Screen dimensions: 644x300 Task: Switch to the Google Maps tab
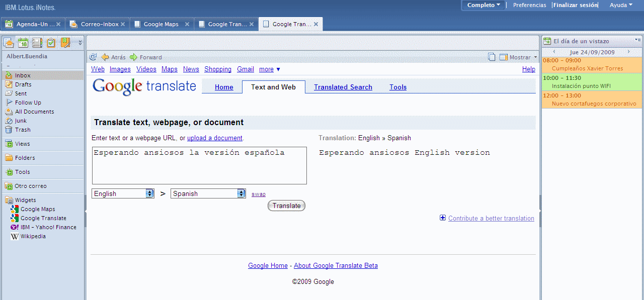(x=161, y=24)
